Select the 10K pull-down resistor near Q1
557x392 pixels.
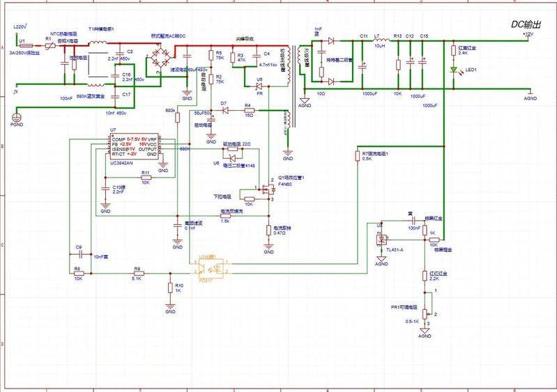pos(250,199)
